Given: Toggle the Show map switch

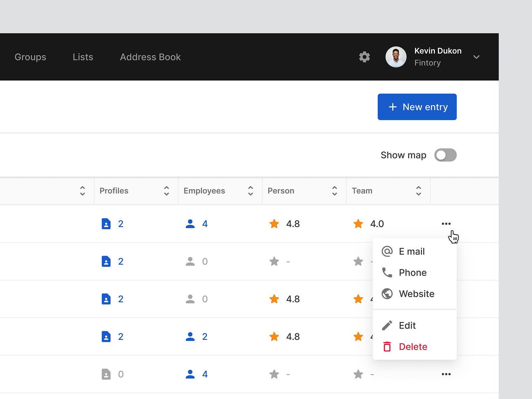Looking at the screenshot, I should point(445,155).
